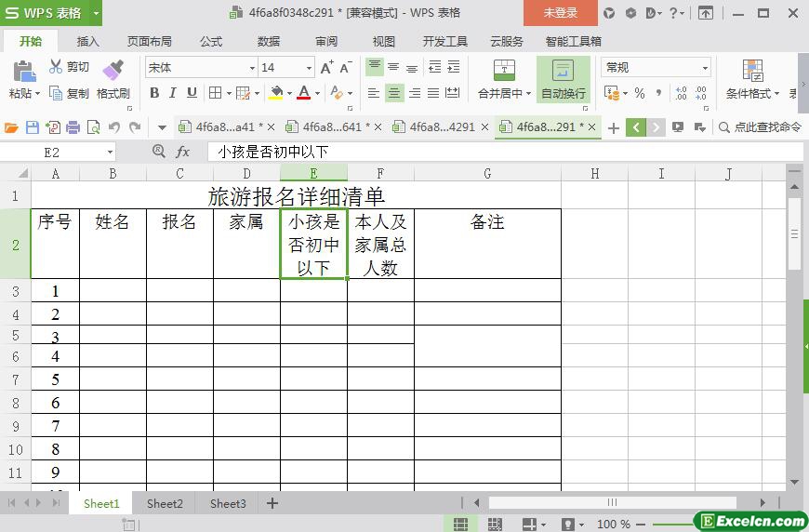
Task: Click the Increase Font Size icon
Action: (x=326, y=68)
